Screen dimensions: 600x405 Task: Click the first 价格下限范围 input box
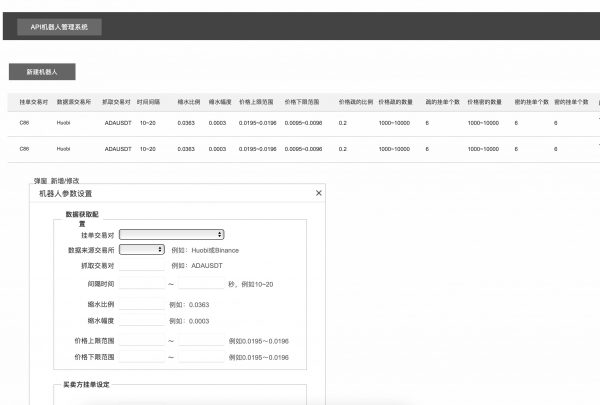pos(142,356)
